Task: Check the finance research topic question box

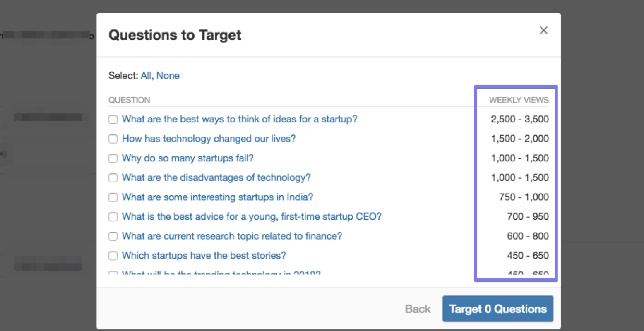Action: (113, 236)
